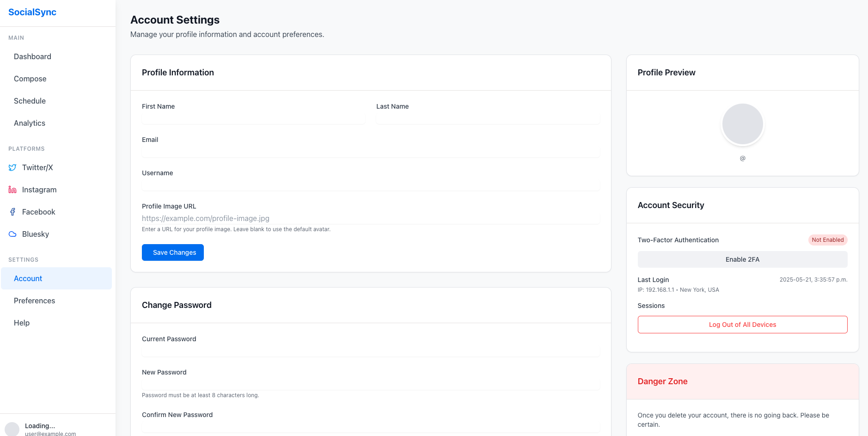Open the Facebook platform icon
868x436 pixels.
(x=12, y=212)
